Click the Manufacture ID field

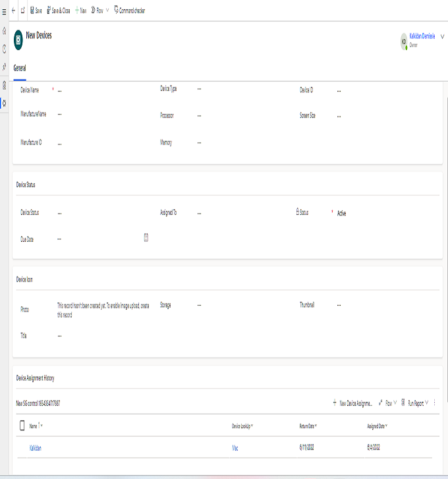pyautogui.click(x=104, y=143)
